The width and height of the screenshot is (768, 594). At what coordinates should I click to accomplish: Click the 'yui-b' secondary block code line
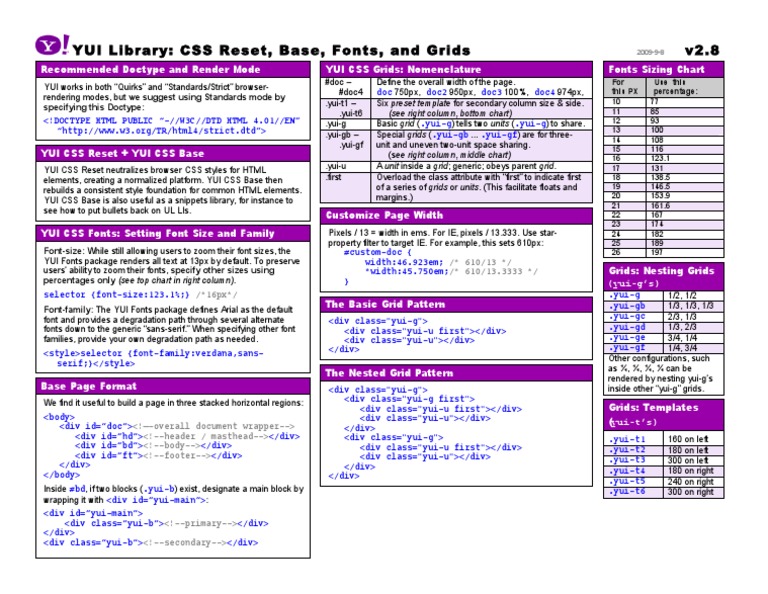(150, 542)
